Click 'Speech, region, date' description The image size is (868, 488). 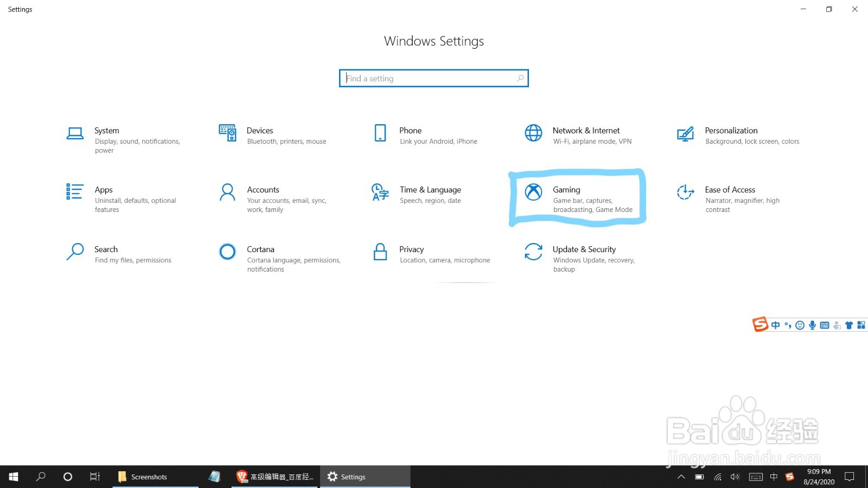click(430, 201)
